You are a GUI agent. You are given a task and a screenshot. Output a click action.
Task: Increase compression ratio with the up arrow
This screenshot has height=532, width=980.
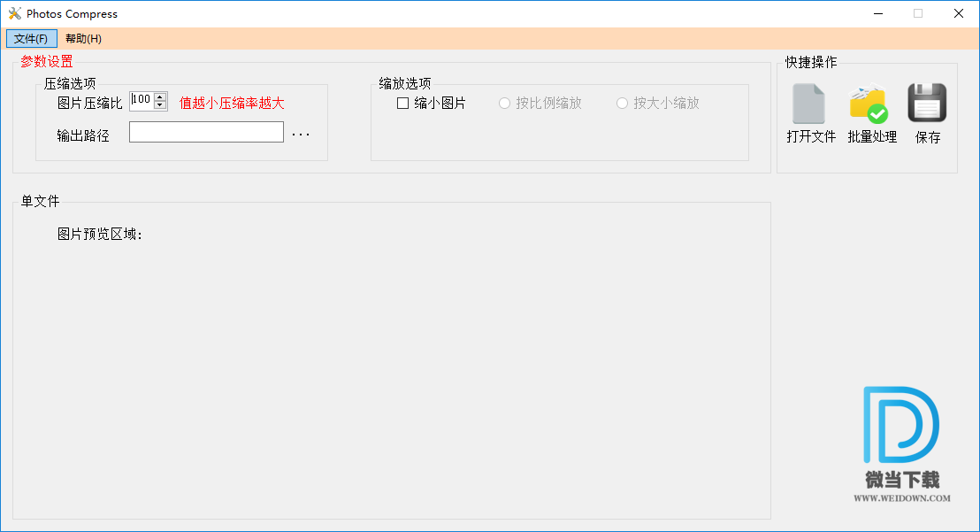click(x=160, y=96)
